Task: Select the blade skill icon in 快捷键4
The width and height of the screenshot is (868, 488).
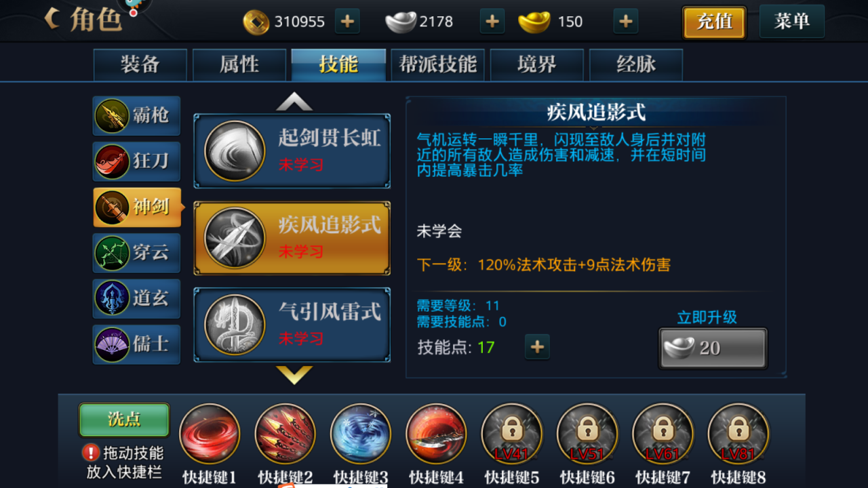Action: click(436, 434)
